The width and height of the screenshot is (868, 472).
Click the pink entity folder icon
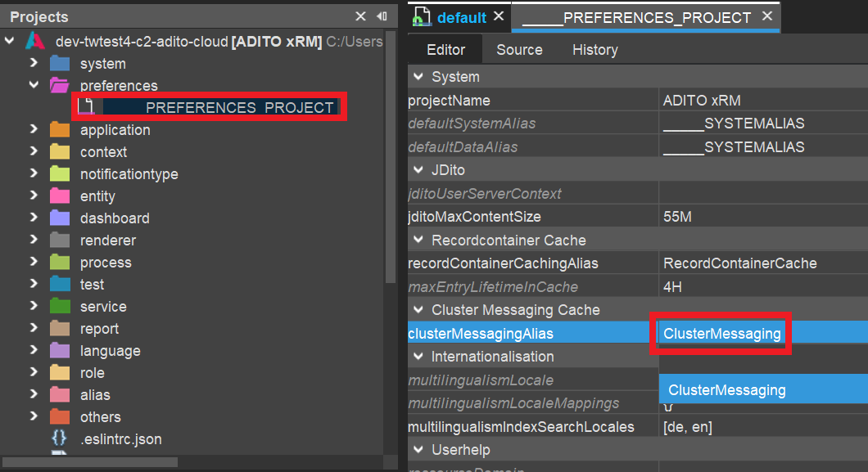pyautogui.click(x=60, y=196)
